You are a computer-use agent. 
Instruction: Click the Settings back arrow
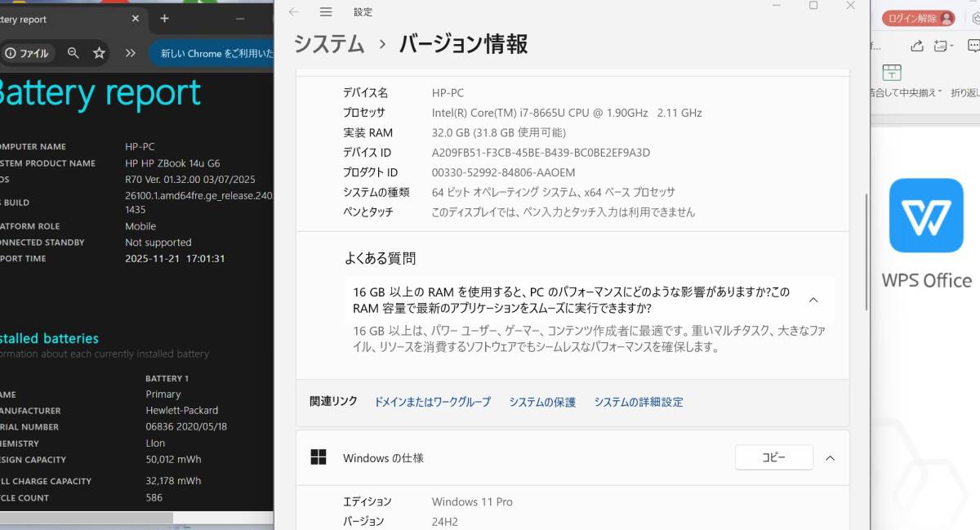point(294,11)
